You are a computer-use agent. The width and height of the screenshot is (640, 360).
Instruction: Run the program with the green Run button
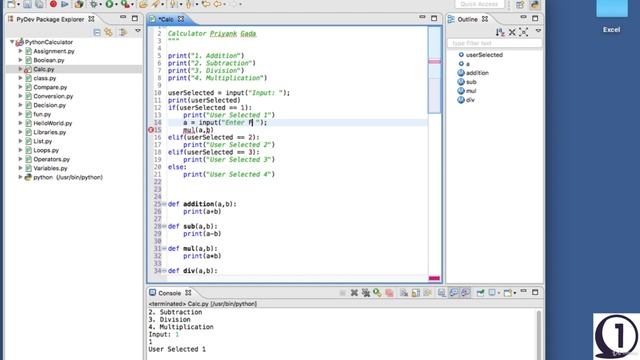109,4
